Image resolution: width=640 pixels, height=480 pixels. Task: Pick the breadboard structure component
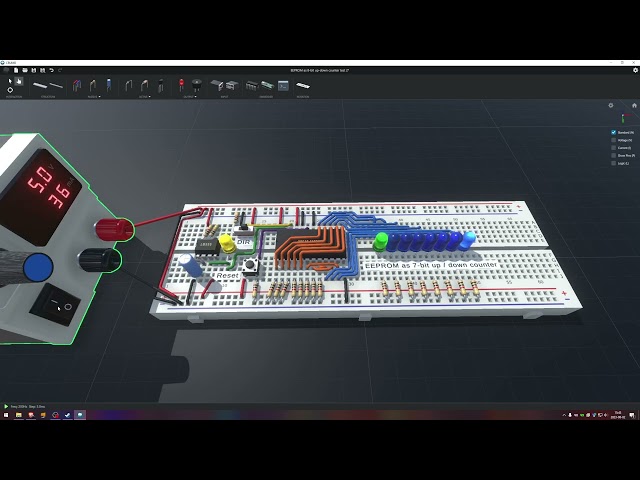point(40,85)
